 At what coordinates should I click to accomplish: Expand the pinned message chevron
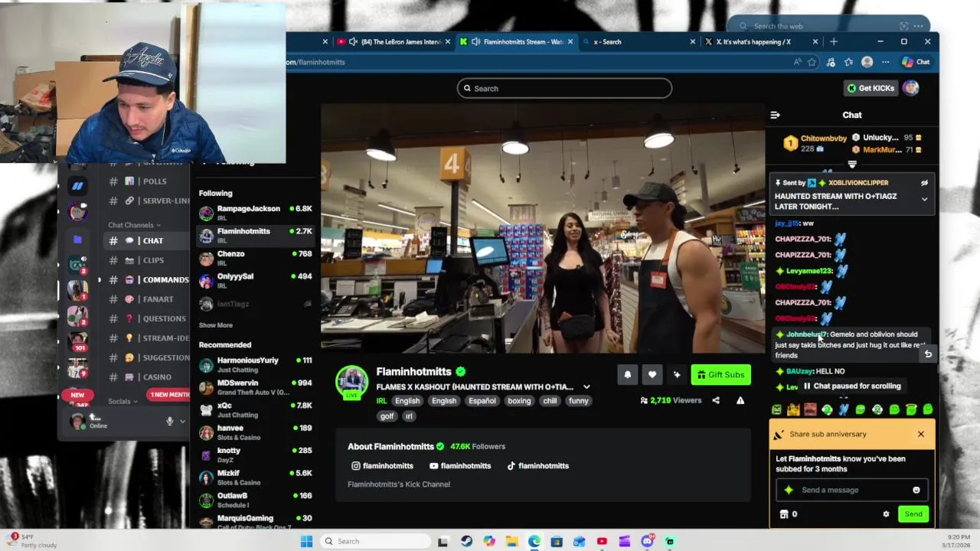(x=924, y=200)
